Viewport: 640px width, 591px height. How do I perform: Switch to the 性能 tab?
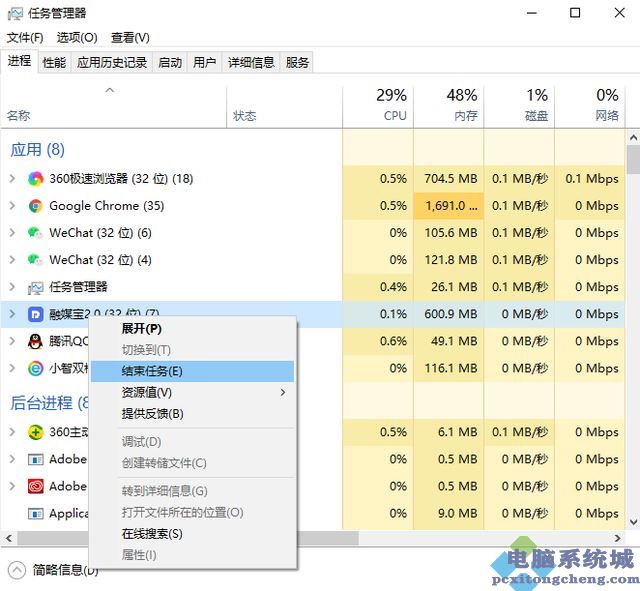point(54,62)
